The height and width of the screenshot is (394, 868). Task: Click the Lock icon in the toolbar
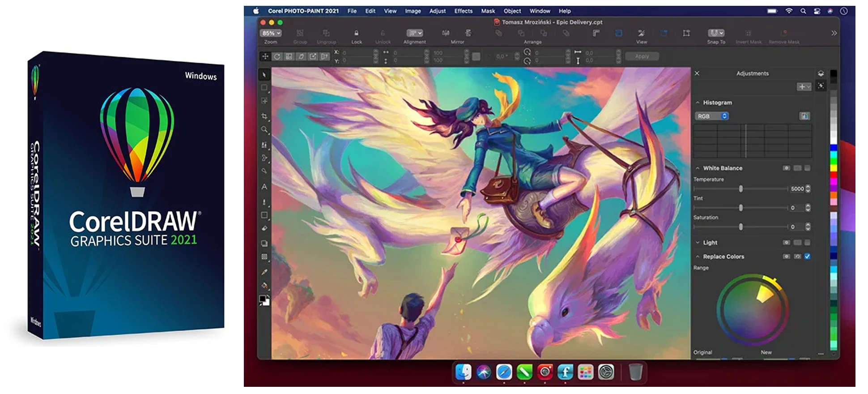(356, 33)
